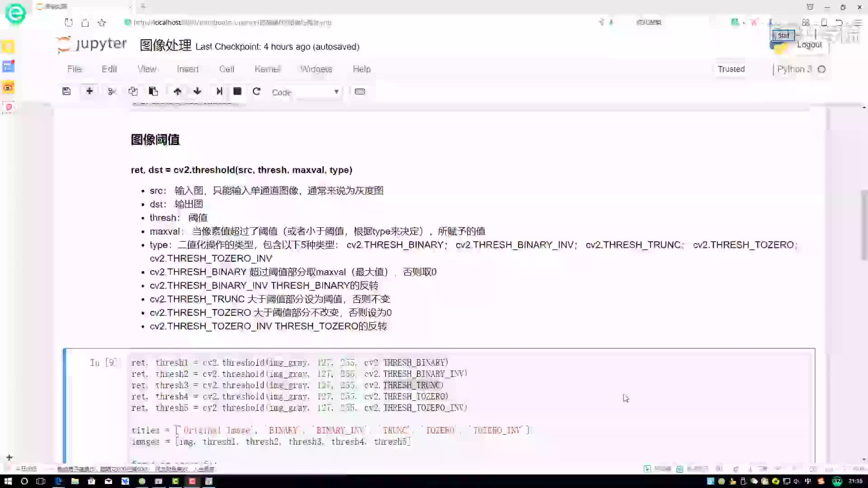Rename the notebook title 图像处理
The image size is (868, 488).
(165, 46)
